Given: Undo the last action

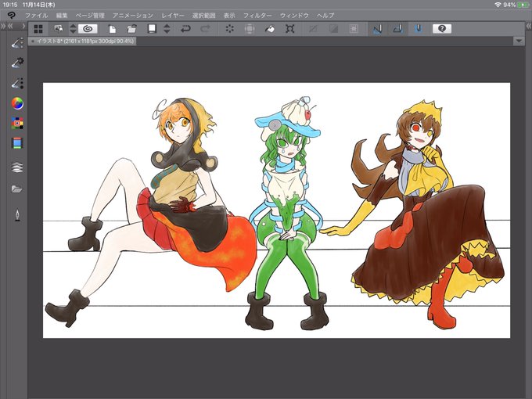Looking at the screenshot, I should [x=185, y=29].
